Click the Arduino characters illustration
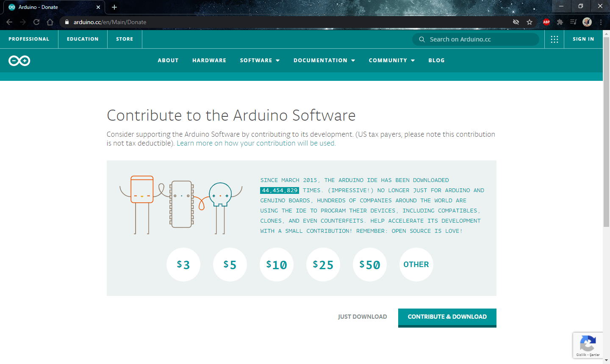 pos(181,204)
